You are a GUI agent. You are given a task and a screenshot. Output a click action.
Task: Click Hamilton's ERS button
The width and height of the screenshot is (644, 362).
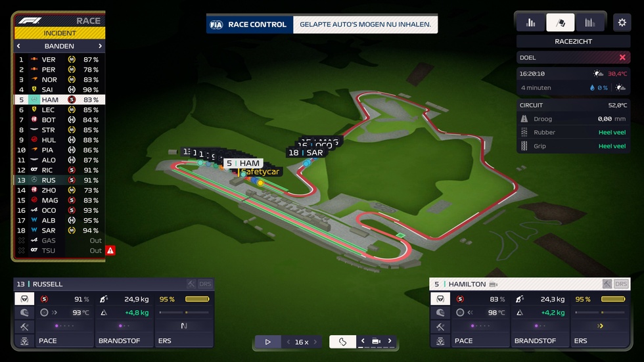[600, 341]
